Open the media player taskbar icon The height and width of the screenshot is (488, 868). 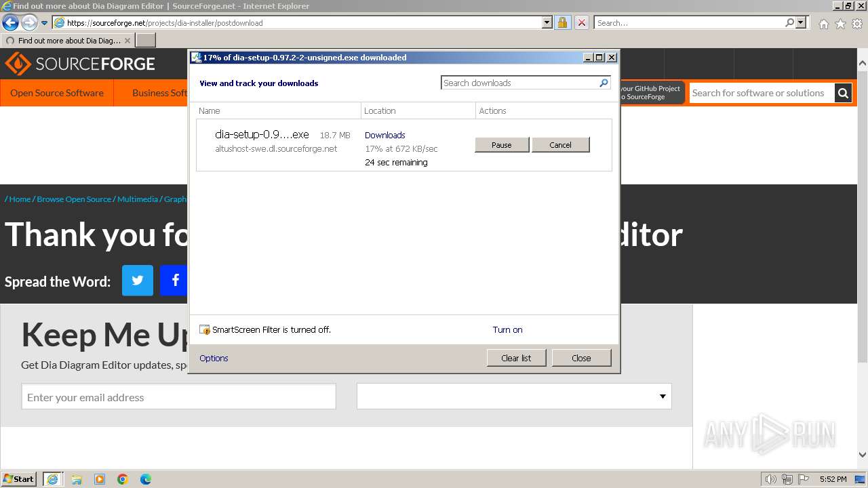[x=100, y=479]
